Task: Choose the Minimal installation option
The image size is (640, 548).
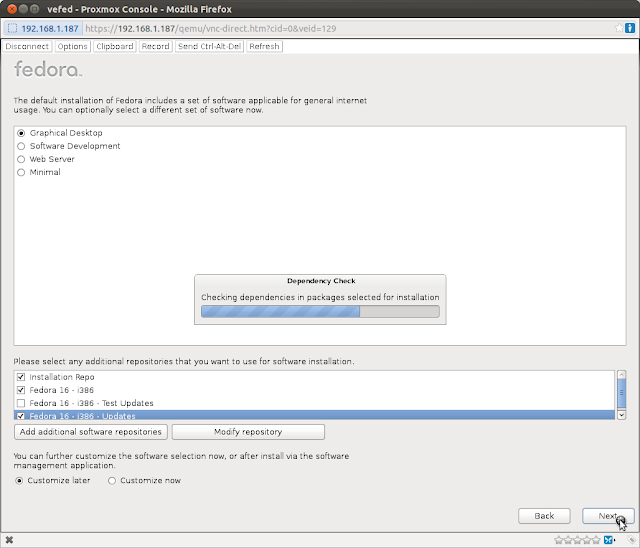Action: coord(21,172)
